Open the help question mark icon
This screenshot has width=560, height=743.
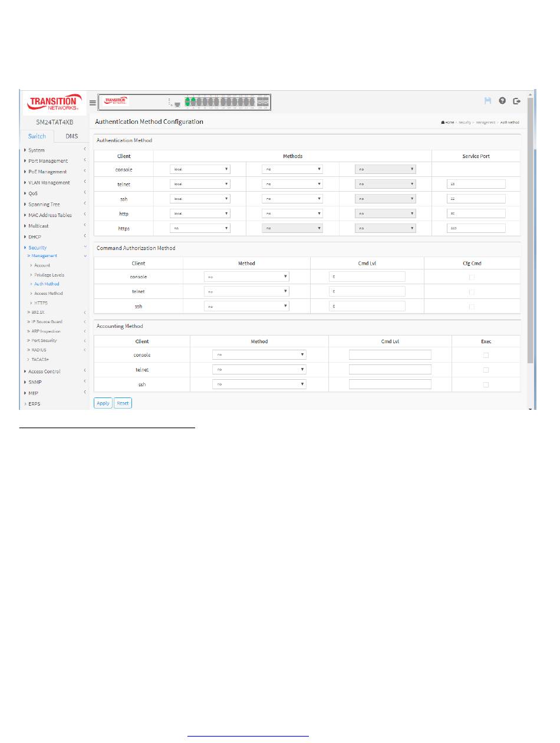502,101
